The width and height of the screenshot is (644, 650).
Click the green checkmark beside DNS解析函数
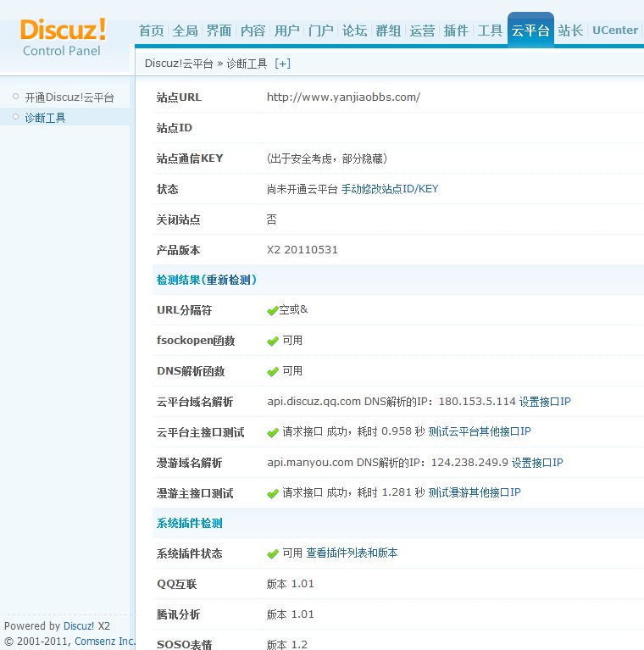coord(273,371)
